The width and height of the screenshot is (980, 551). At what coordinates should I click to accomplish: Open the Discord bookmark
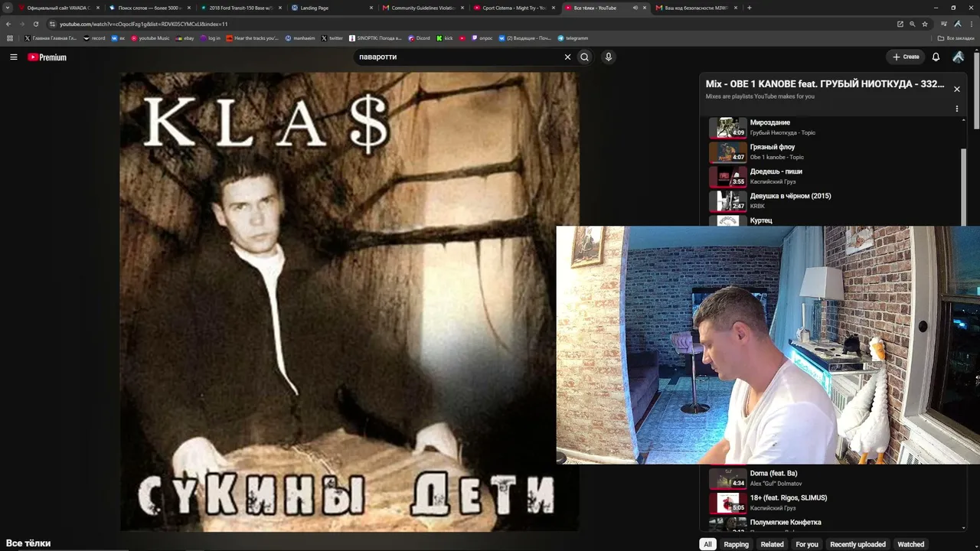coord(420,37)
